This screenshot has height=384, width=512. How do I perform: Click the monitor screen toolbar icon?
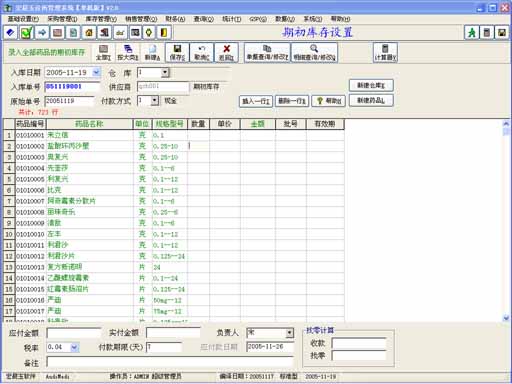point(135,32)
